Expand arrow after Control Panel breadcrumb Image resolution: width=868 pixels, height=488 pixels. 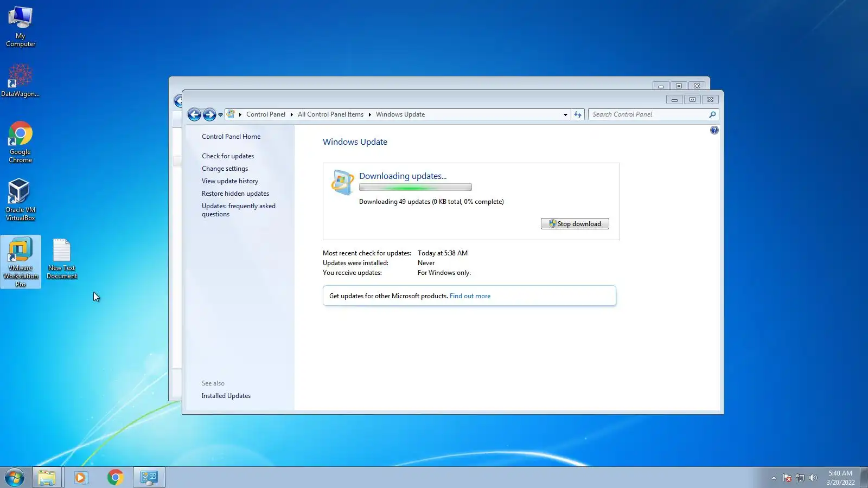(291, 114)
